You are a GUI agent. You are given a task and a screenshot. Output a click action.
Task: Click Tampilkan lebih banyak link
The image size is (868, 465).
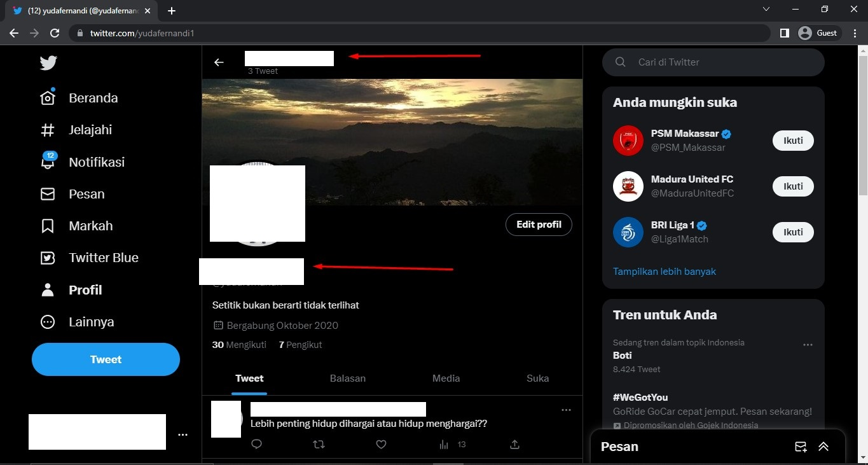point(665,272)
